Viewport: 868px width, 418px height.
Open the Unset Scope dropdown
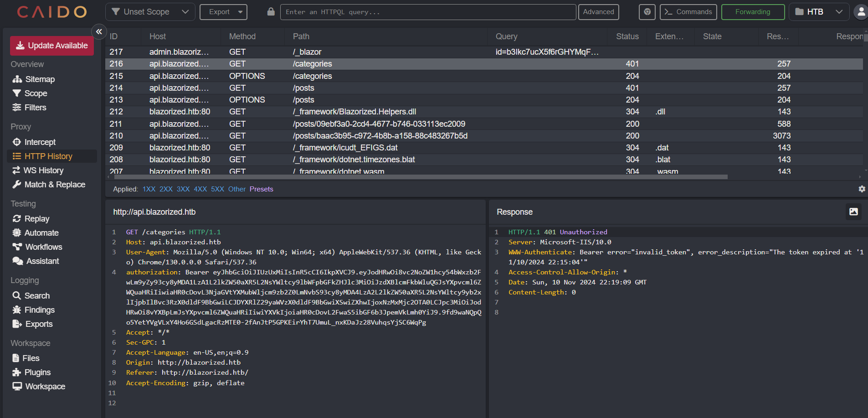pyautogui.click(x=150, y=11)
